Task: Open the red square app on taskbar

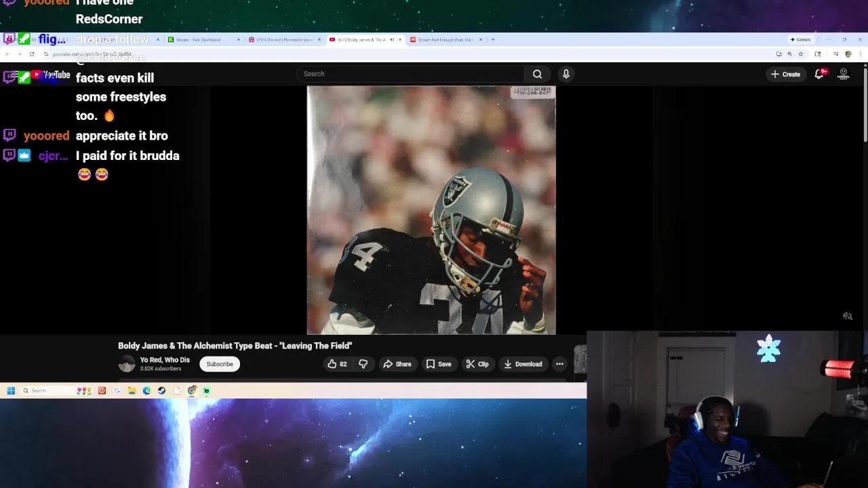Action: (x=102, y=390)
